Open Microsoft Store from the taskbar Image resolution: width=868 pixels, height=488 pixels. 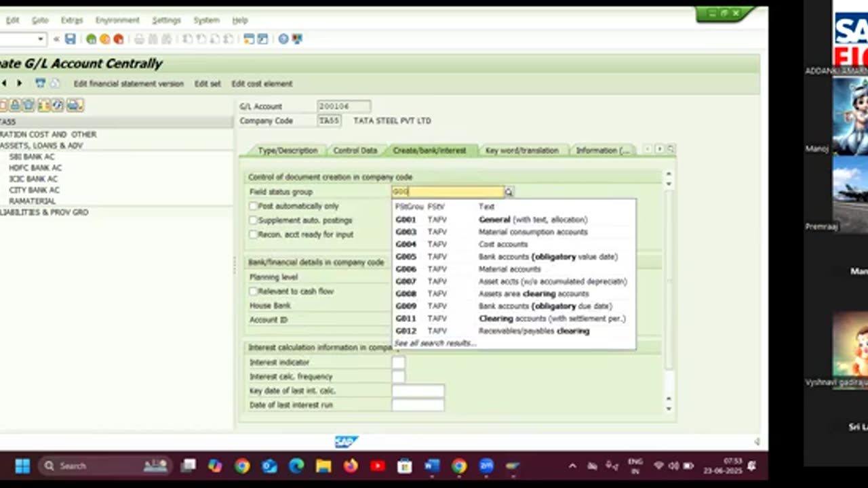tap(405, 466)
